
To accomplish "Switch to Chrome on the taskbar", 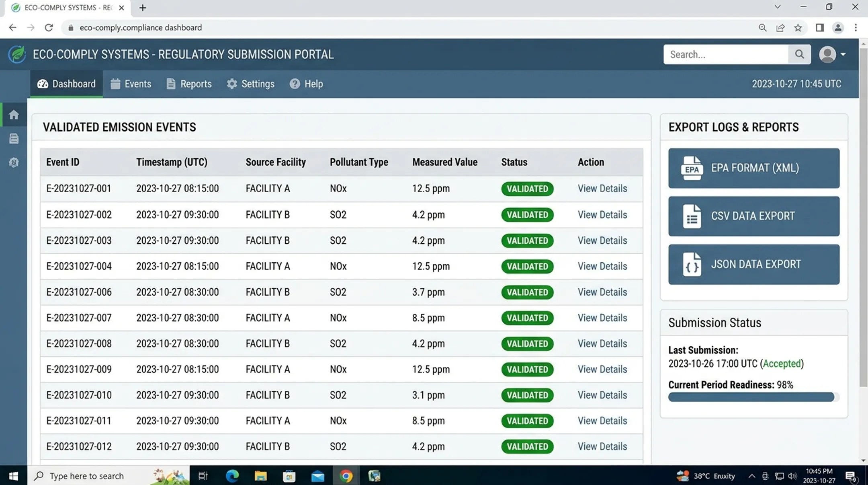I will 346,476.
